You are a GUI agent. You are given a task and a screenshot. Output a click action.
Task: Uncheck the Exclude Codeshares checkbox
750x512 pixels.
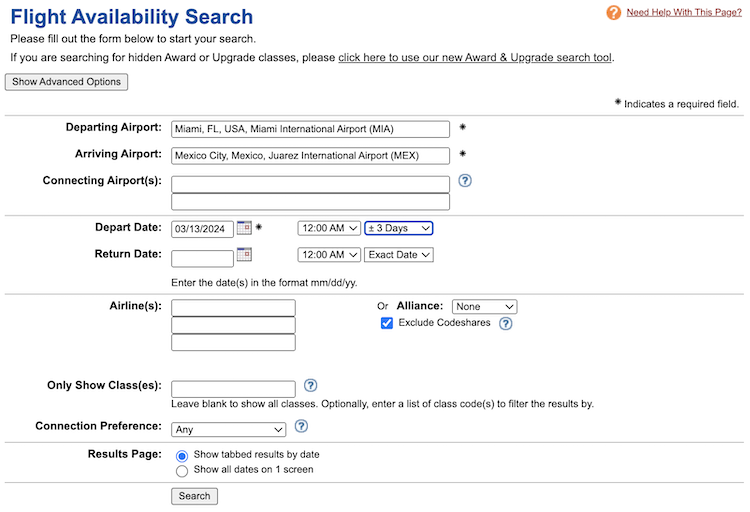(x=387, y=323)
